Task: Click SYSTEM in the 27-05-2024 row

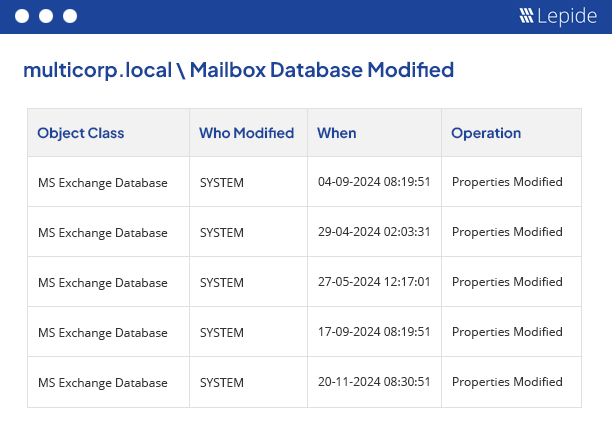Action: tap(222, 283)
